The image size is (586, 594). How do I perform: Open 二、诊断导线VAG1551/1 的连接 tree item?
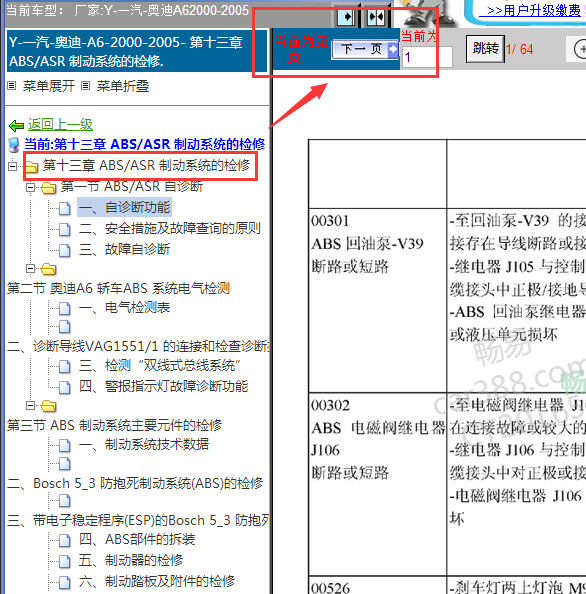click(138, 346)
